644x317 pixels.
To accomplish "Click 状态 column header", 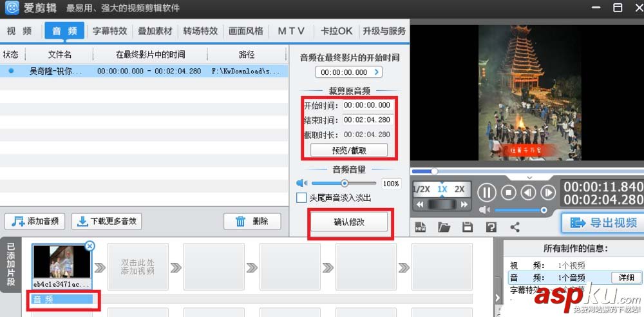I will pyautogui.click(x=11, y=54).
